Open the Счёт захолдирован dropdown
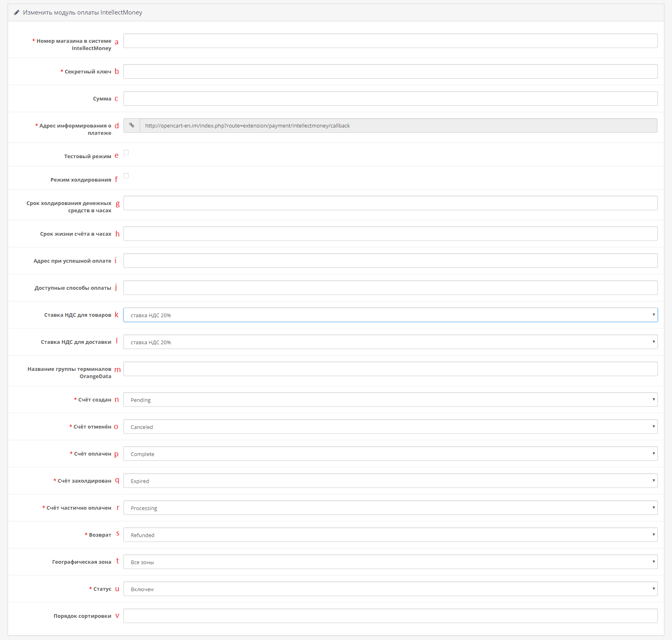Viewport: 672px width, 640px height. point(390,481)
